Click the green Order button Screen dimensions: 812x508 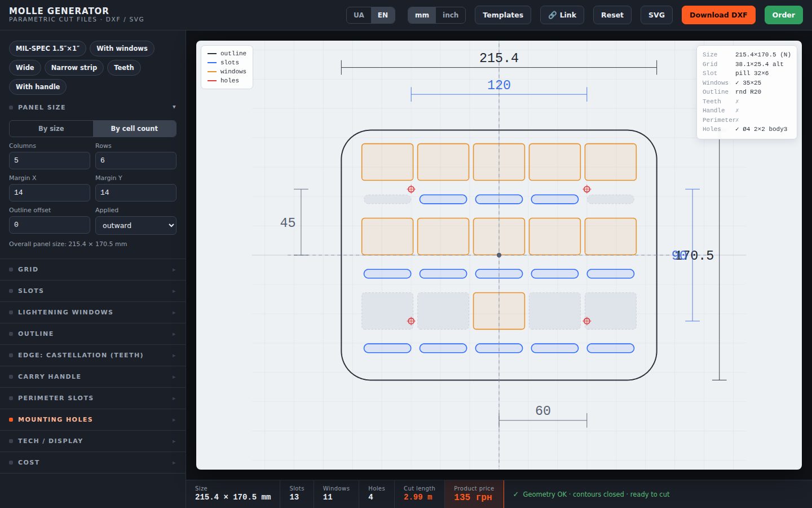783,15
